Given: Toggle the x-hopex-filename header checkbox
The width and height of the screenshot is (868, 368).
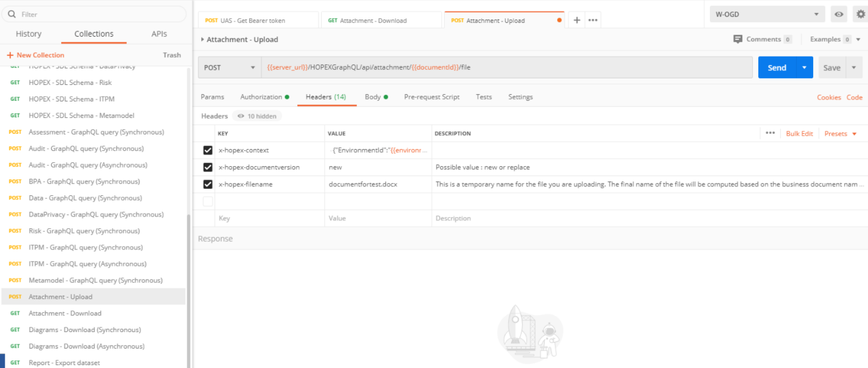Looking at the screenshot, I should pyautogui.click(x=208, y=185).
